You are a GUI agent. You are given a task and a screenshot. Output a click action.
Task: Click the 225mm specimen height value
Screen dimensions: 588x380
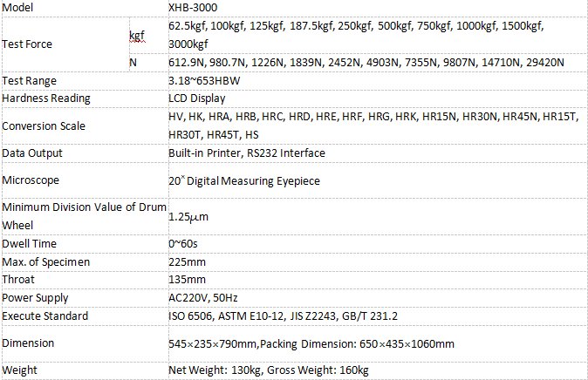[187, 262]
